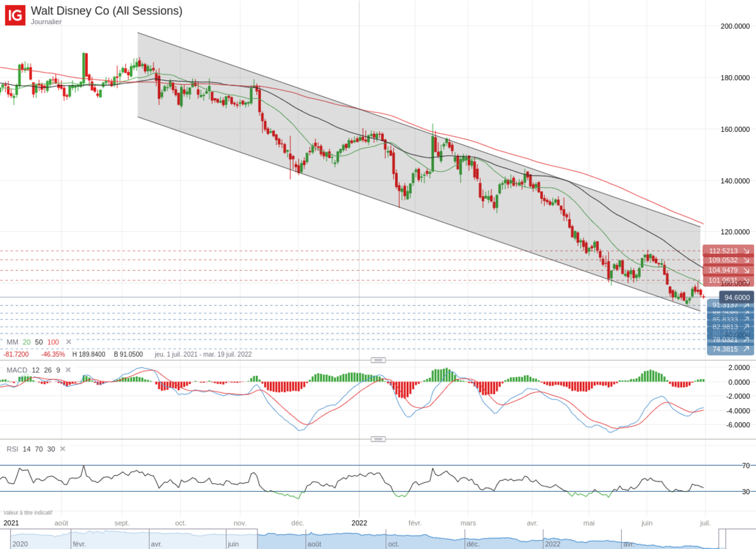
Task: Select the 101.0631 resistance level tag
Action: [x=728, y=280]
